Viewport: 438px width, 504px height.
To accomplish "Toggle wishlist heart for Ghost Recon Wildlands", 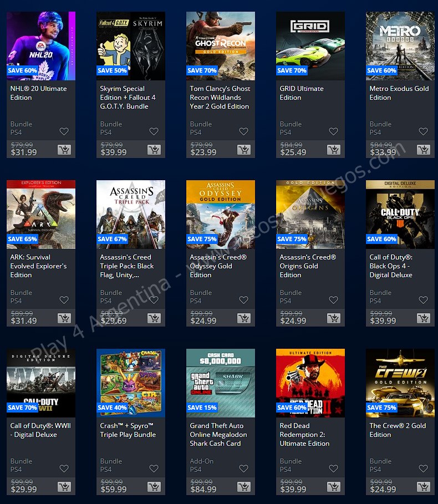I will coord(243,131).
